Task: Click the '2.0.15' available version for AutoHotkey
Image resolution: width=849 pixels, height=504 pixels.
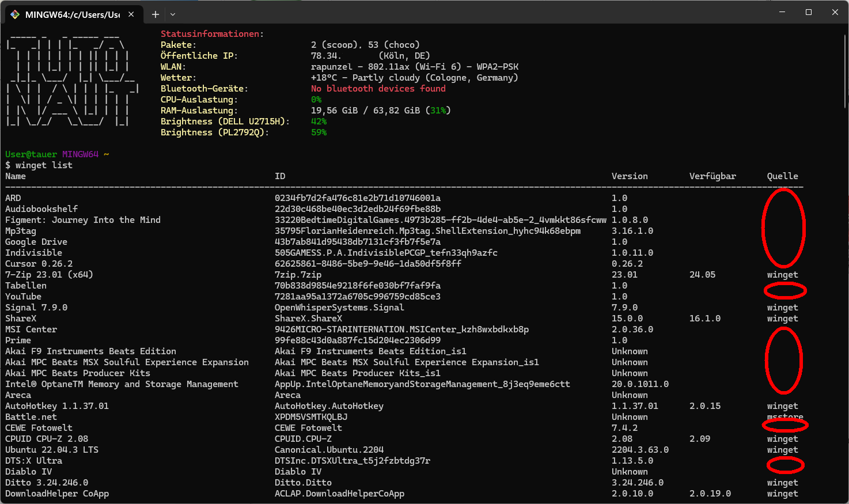Action: point(705,406)
